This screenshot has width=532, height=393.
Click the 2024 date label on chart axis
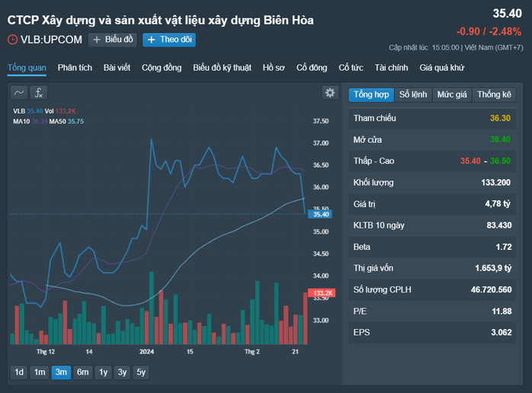coord(146,352)
